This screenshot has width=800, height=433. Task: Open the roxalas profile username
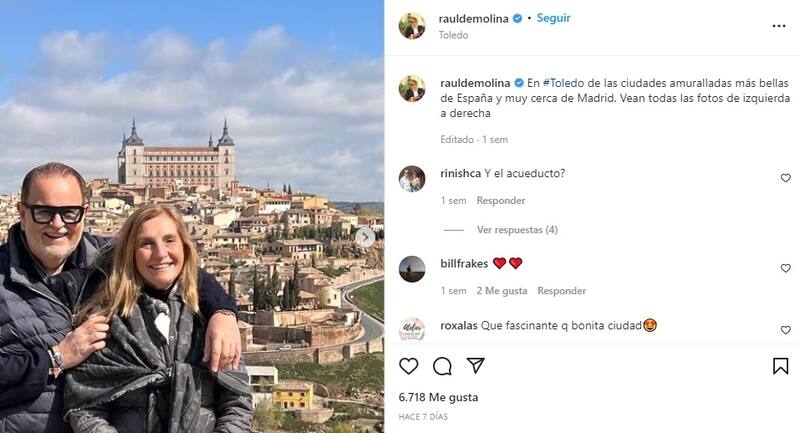click(459, 325)
